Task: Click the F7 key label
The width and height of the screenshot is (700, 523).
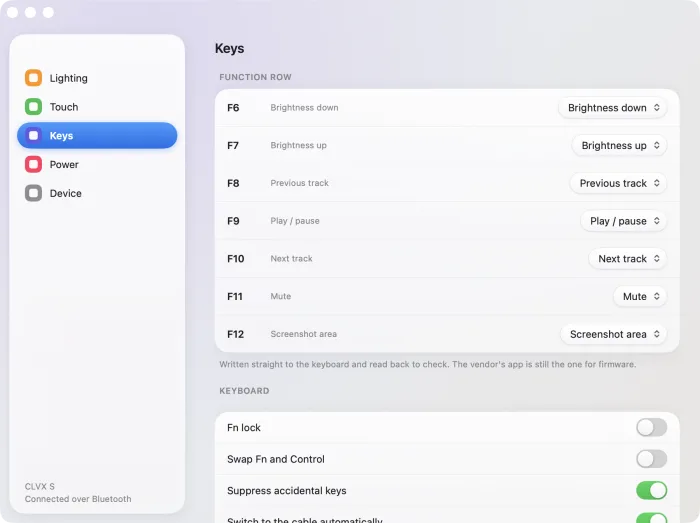Action: (233, 145)
